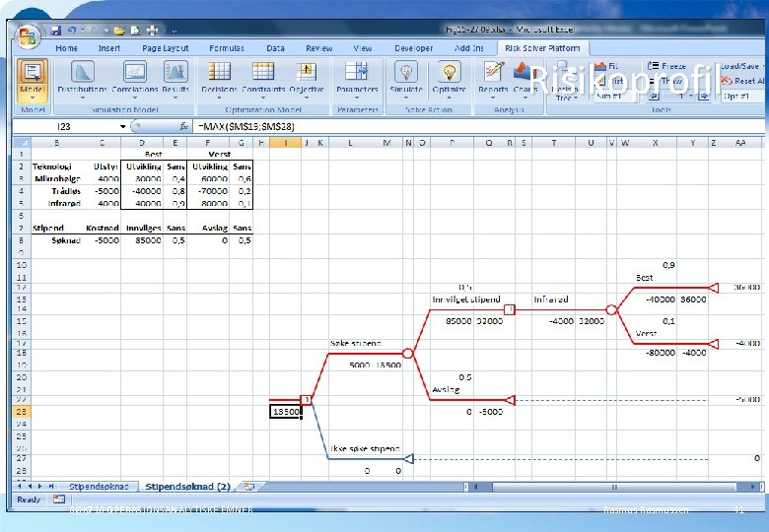Expand the Name Box dropdown arrow
This screenshot has width=769, height=532.
(122, 126)
